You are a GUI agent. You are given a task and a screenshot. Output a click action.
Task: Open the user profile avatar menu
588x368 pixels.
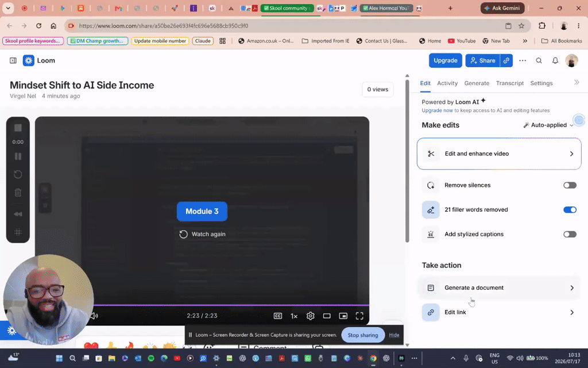click(x=571, y=60)
